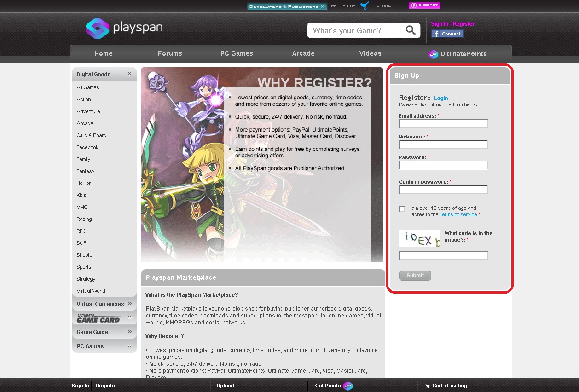Screen dimensions: 579x392
Task: Click Sign In in the footer bar
Action: point(81,386)
